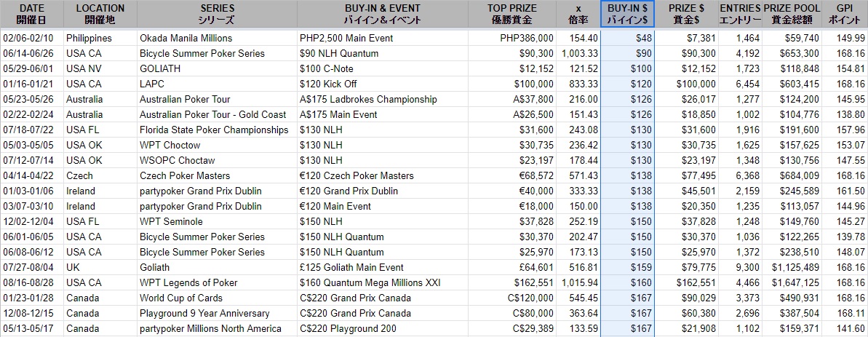Click the WPT Choctow series cell
868x337 pixels.
217,145
